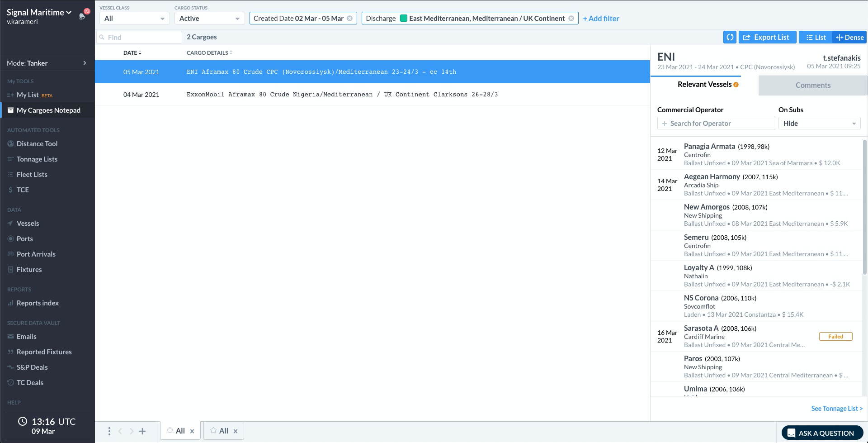868x443 pixels.
Task: Remove the Discharge filter
Action: pos(571,19)
